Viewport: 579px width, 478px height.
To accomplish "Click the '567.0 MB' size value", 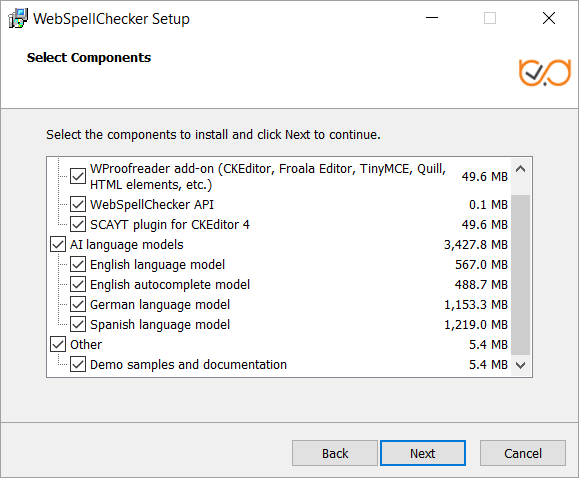I will pyautogui.click(x=481, y=264).
